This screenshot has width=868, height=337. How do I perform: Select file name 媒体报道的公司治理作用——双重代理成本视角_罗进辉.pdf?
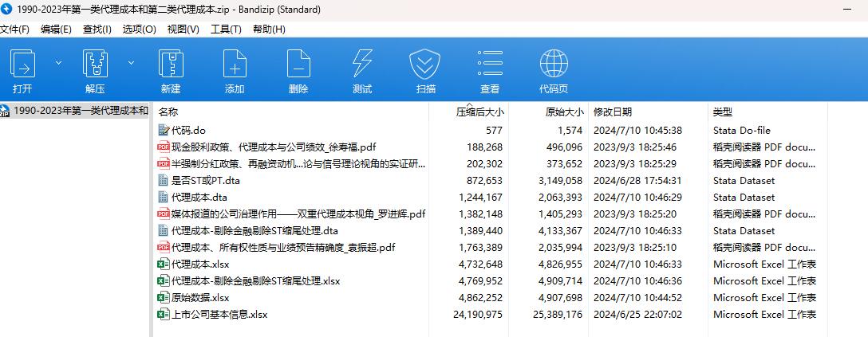coord(298,214)
